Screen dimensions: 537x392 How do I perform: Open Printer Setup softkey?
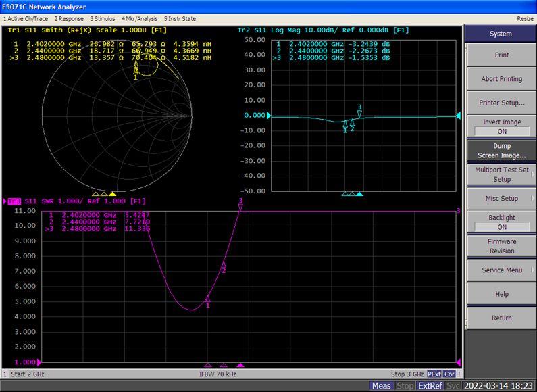[502, 103]
